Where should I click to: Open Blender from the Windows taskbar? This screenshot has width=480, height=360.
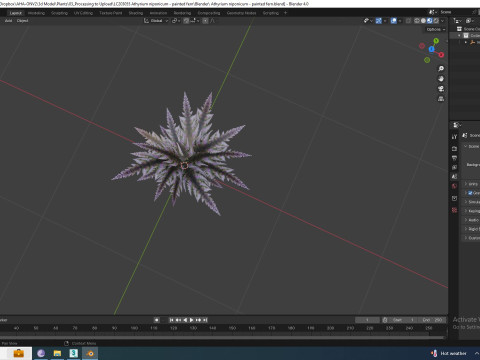(x=90, y=353)
